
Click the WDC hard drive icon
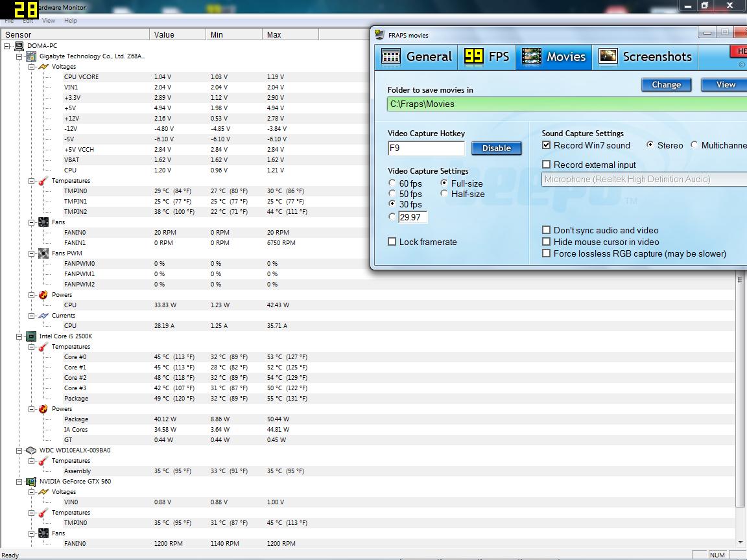(x=31, y=450)
